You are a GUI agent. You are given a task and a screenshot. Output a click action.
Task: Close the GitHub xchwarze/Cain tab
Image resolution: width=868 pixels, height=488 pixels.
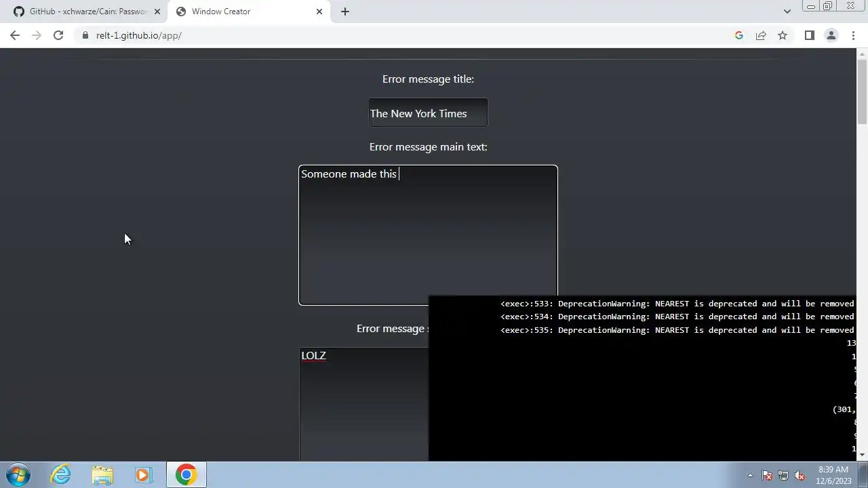tap(157, 12)
